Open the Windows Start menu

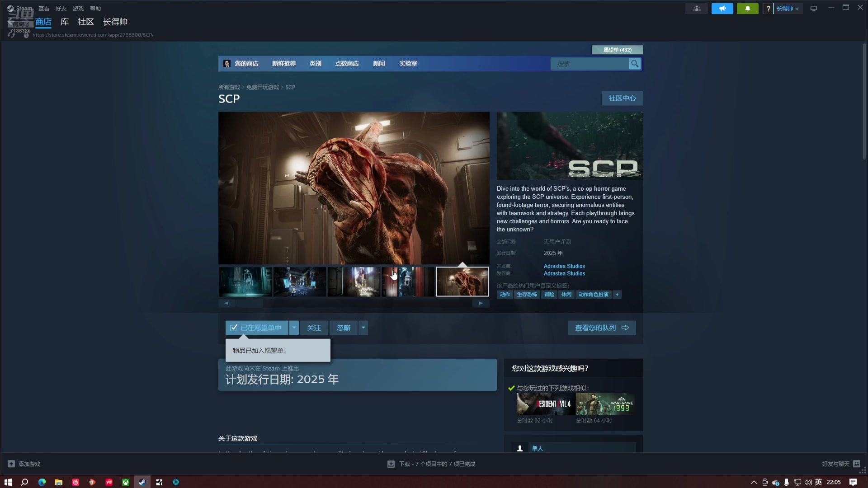coord(8,482)
